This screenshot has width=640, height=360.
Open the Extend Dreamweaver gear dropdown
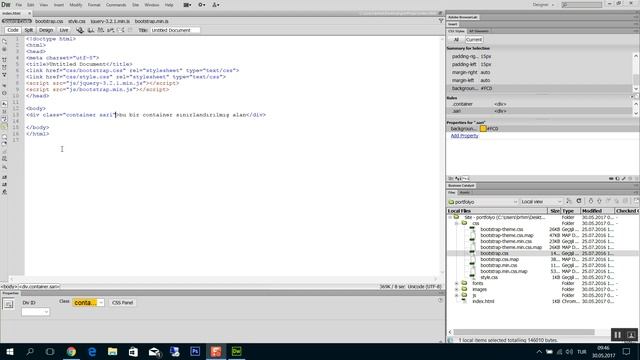202,5
